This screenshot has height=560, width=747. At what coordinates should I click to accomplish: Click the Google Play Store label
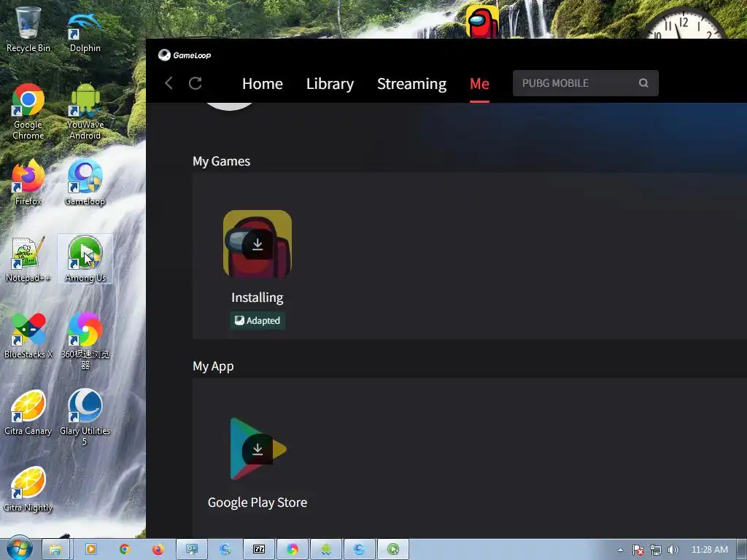(258, 502)
